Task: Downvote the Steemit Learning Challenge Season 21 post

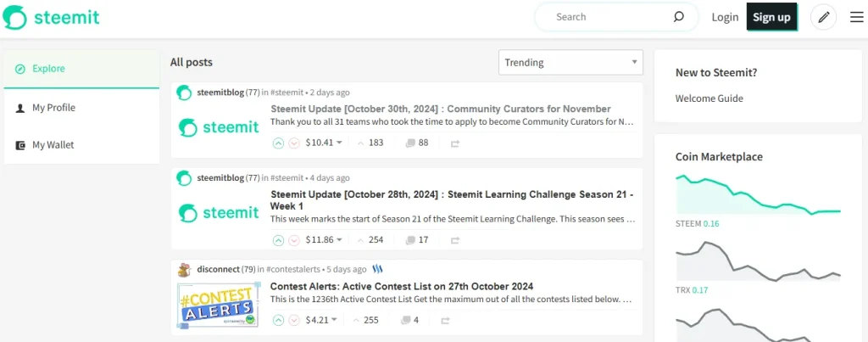Action: click(x=294, y=240)
